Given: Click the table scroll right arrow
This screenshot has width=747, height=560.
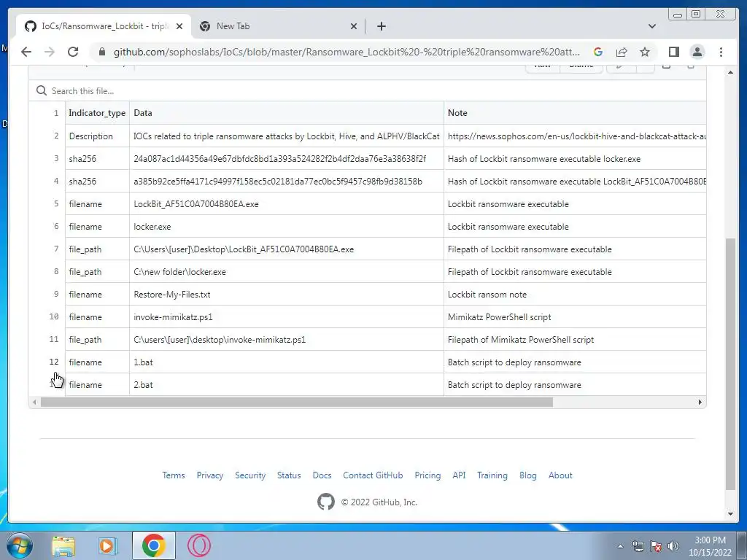Looking at the screenshot, I should tap(700, 402).
